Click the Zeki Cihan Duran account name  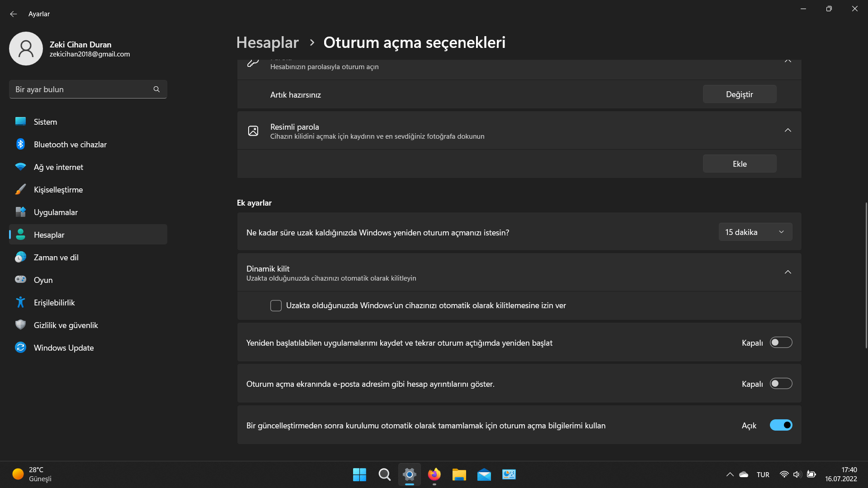click(80, 44)
